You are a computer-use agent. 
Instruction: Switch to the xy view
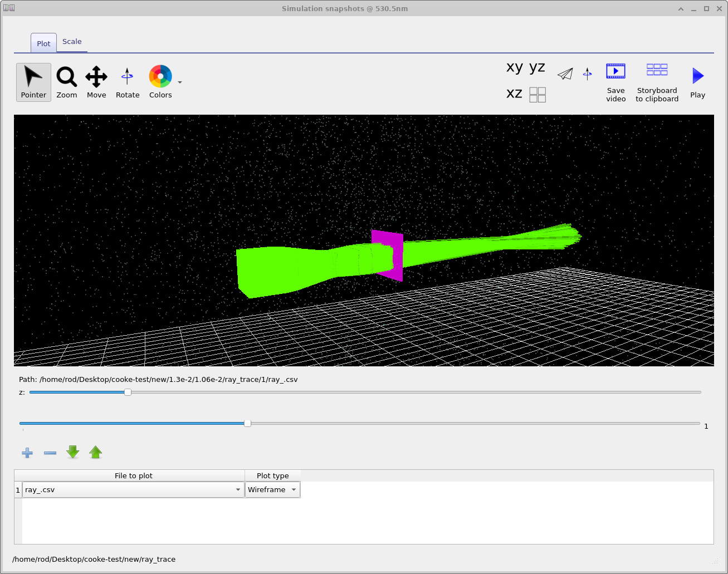[x=514, y=67]
